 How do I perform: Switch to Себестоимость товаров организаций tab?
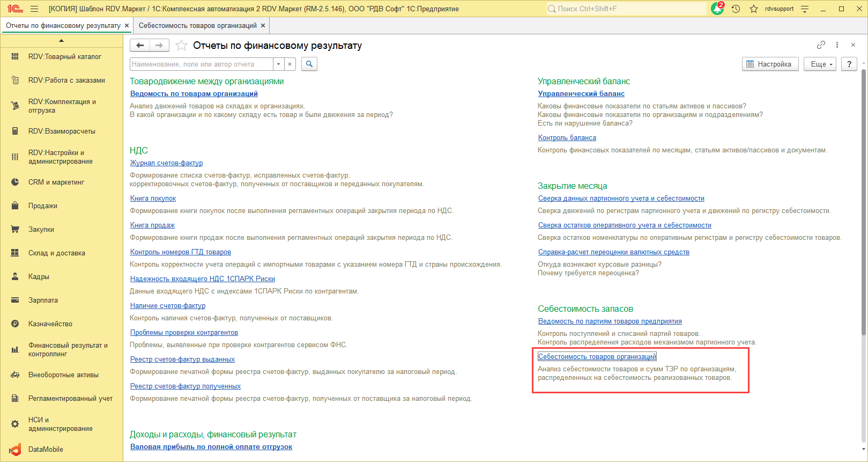tap(197, 26)
